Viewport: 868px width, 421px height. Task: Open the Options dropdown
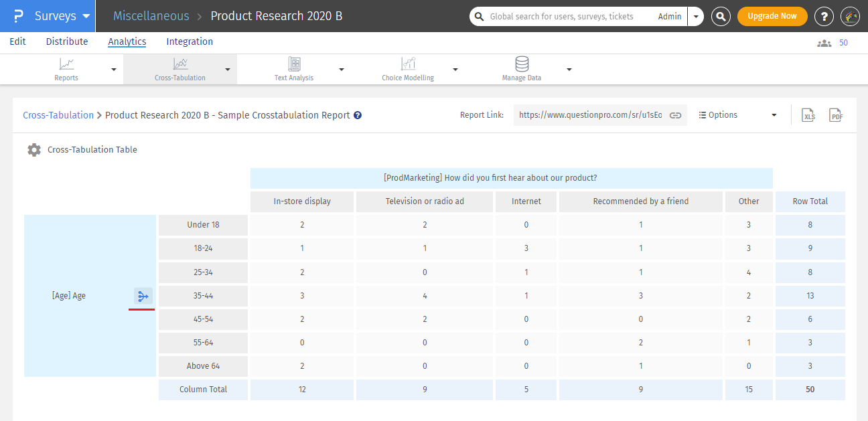[737, 115]
